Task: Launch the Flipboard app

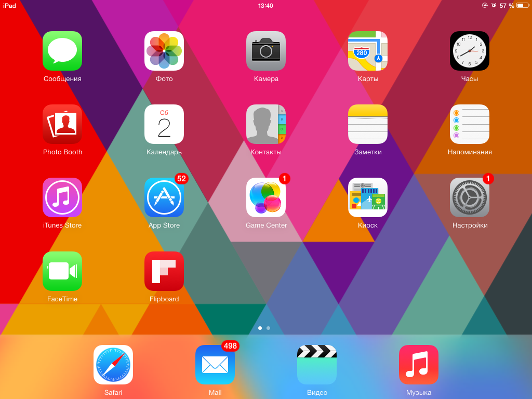Action: point(164,271)
